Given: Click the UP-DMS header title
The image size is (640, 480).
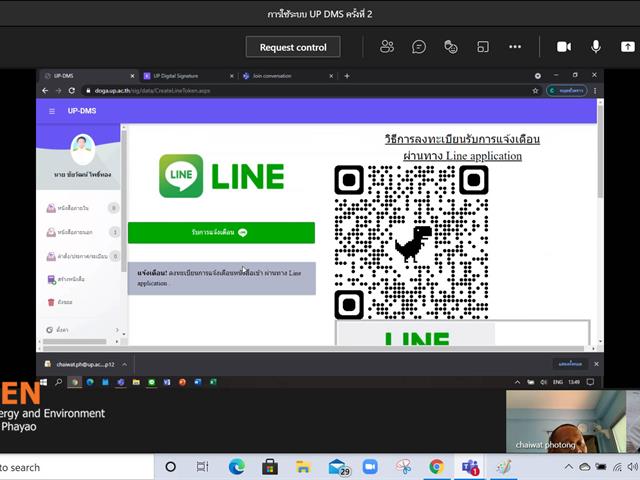Looking at the screenshot, I should [82, 111].
